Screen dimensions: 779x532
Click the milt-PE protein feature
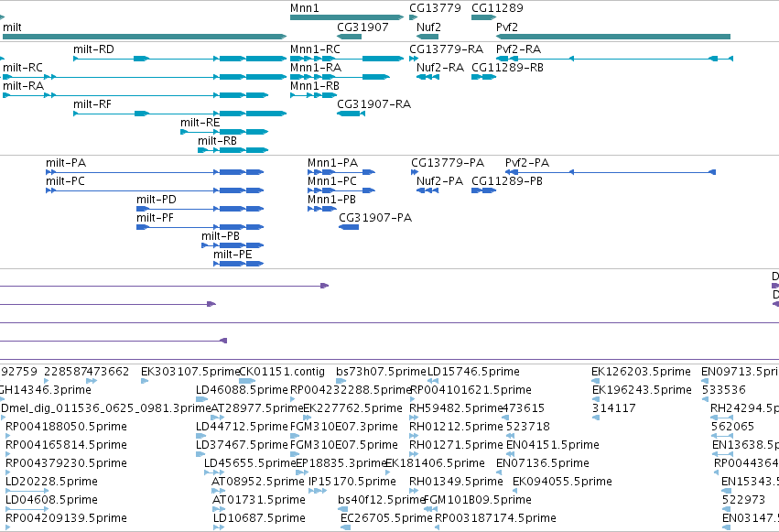click(239, 264)
